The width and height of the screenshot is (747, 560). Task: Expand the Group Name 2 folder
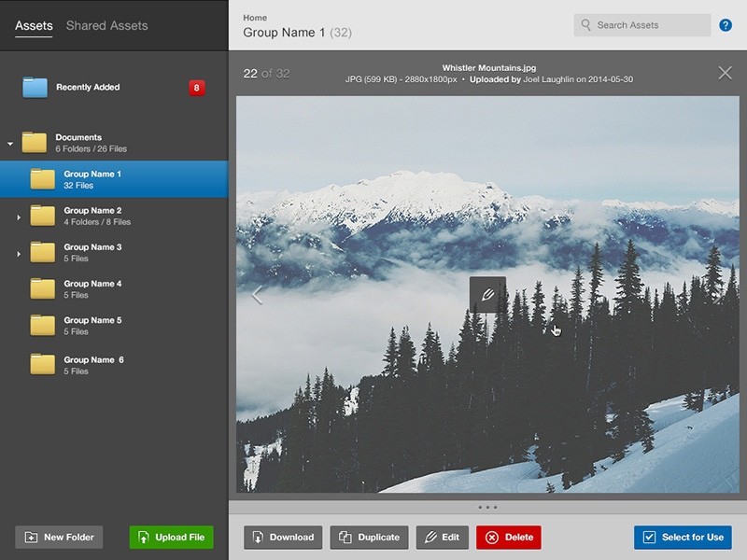21,216
